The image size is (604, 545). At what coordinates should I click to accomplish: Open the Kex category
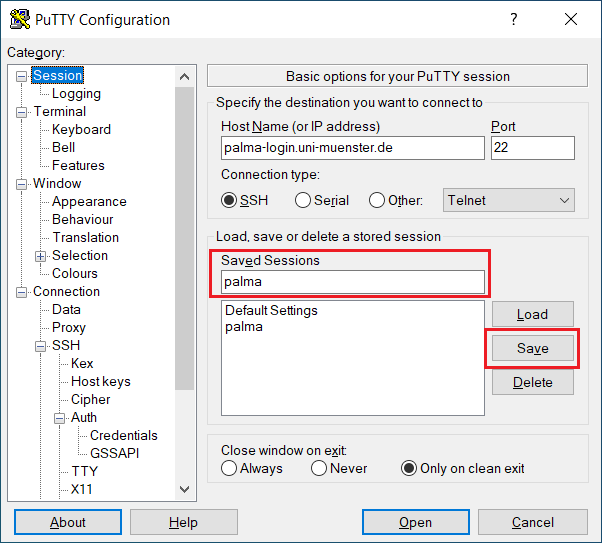[82, 364]
